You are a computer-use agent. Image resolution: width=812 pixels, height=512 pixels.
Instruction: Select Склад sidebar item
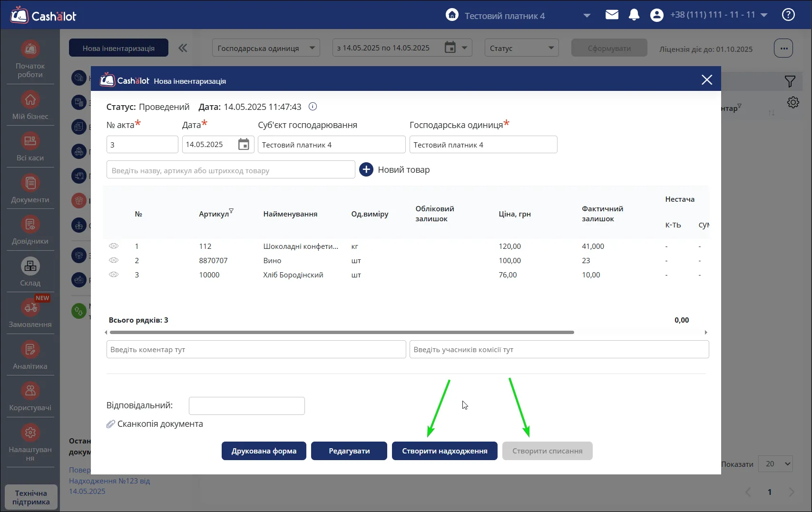(x=30, y=272)
